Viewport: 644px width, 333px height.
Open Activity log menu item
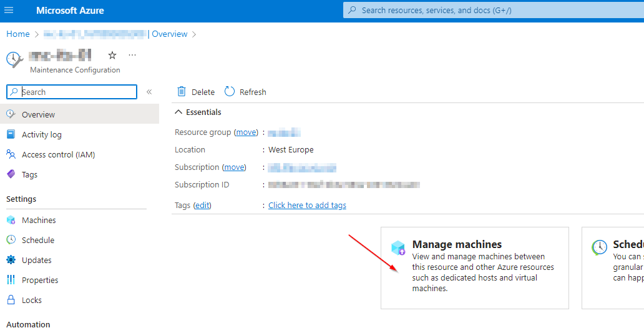41,134
